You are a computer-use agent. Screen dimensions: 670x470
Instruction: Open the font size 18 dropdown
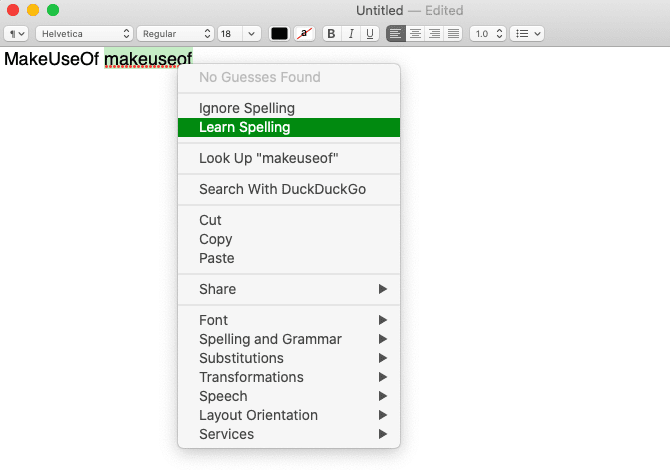[x=239, y=34]
